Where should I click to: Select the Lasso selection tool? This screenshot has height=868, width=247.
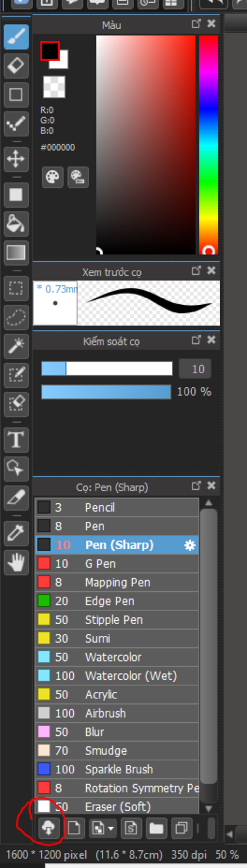[x=16, y=317]
